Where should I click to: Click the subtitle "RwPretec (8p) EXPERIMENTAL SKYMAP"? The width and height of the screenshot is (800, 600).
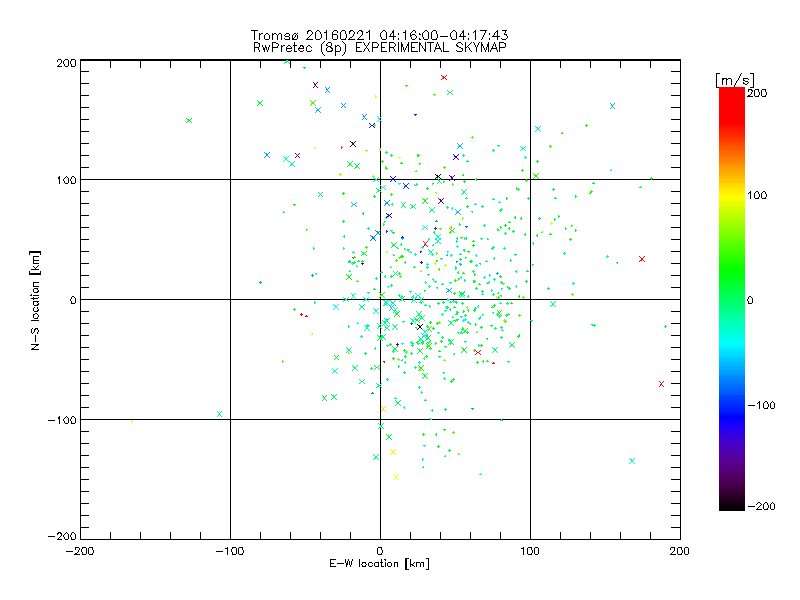(379, 48)
